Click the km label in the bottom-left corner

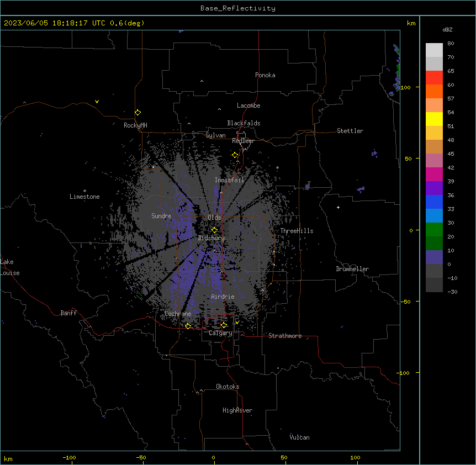(x=8, y=458)
